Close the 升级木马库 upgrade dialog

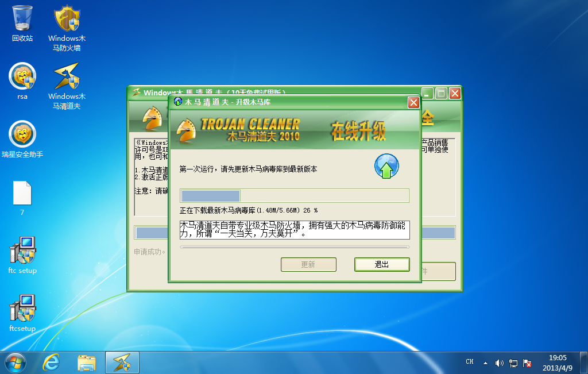[413, 102]
